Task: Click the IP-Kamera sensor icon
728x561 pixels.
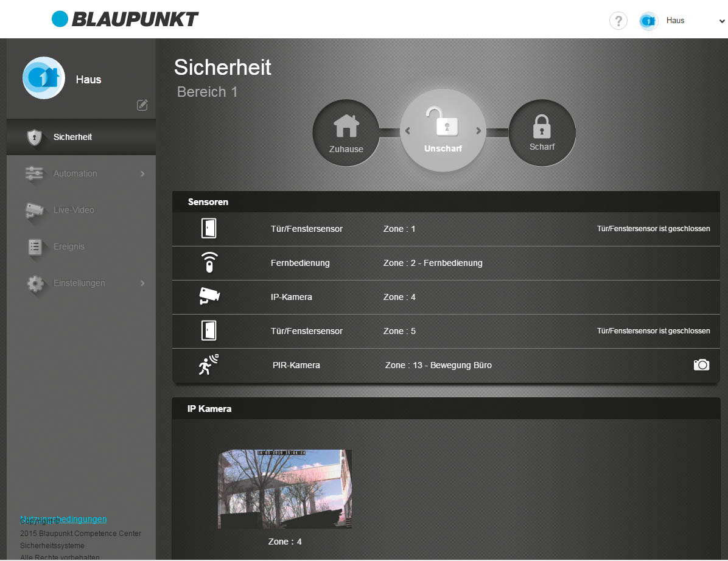Action: click(209, 297)
